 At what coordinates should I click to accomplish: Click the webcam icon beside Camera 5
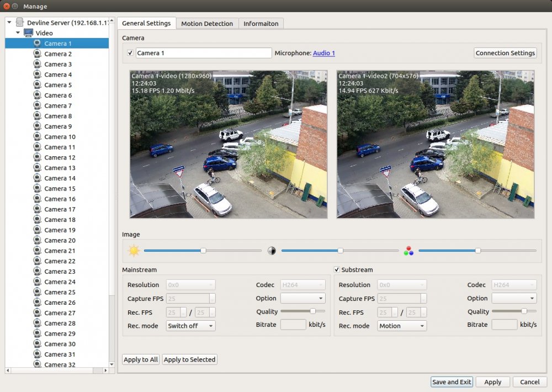[x=37, y=84]
